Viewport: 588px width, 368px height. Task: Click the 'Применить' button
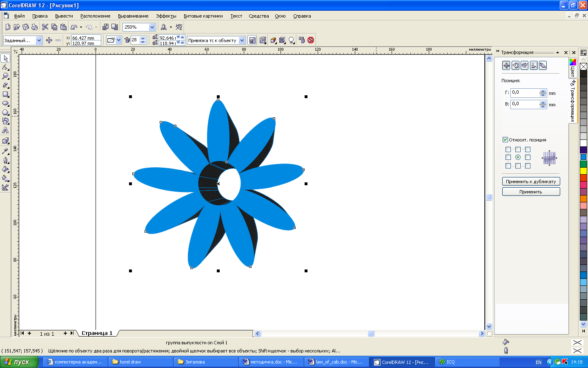(x=531, y=192)
